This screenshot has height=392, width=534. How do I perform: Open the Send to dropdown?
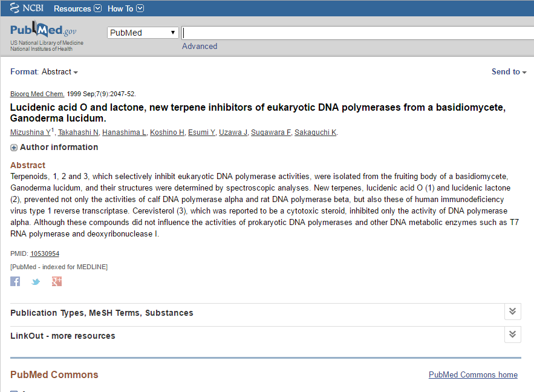click(x=509, y=72)
